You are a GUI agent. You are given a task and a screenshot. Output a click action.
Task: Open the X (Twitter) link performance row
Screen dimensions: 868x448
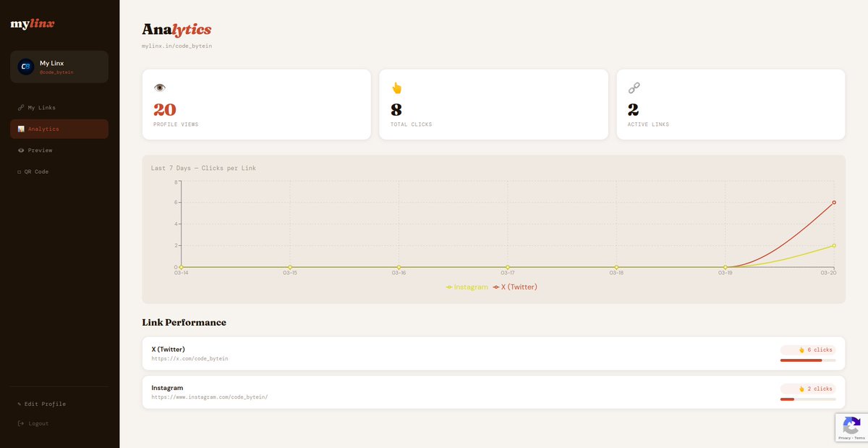[493, 353]
